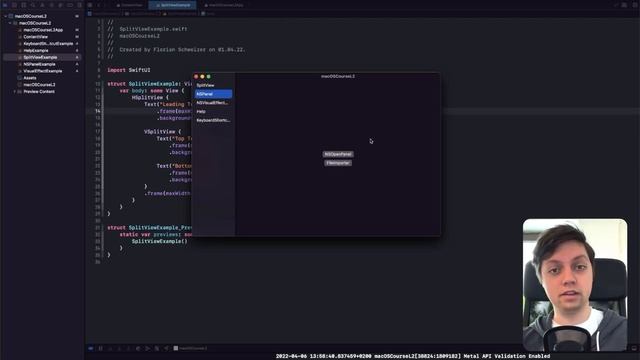Click the NSOpenPanel button
This screenshot has width=640, height=360.
[x=338, y=154]
